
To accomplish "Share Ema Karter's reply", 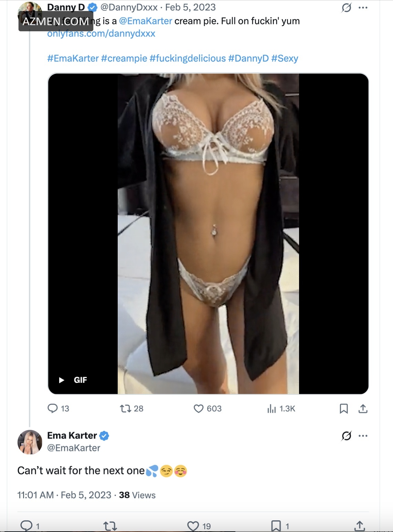I will coord(360,526).
